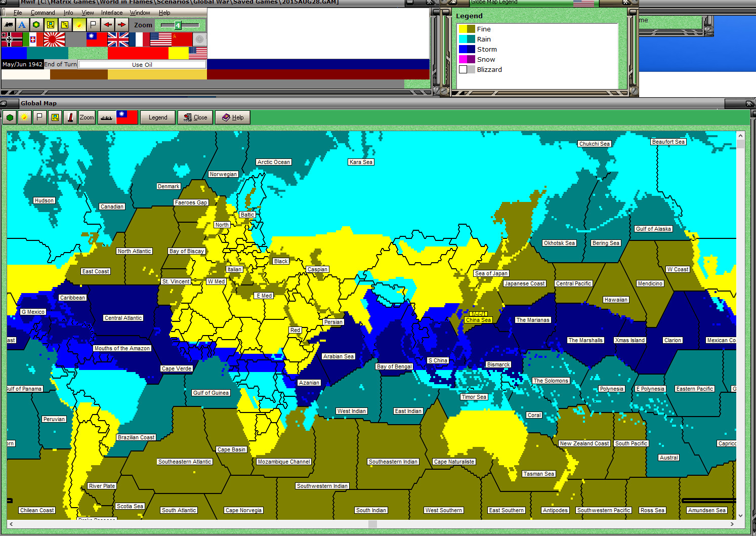Screen dimensions: 756x536
Task: Open the Interface menu
Action: coord(112,13)
